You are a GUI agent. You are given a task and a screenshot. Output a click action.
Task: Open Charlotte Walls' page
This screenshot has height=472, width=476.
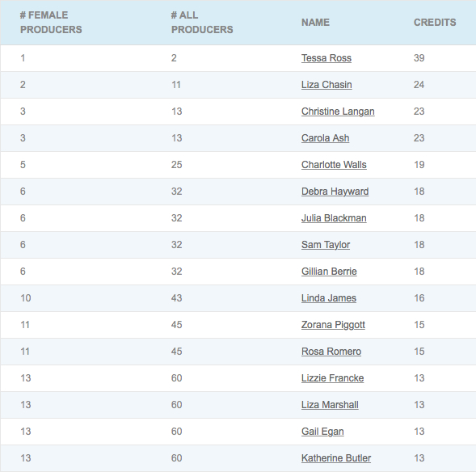coord(334,165)
